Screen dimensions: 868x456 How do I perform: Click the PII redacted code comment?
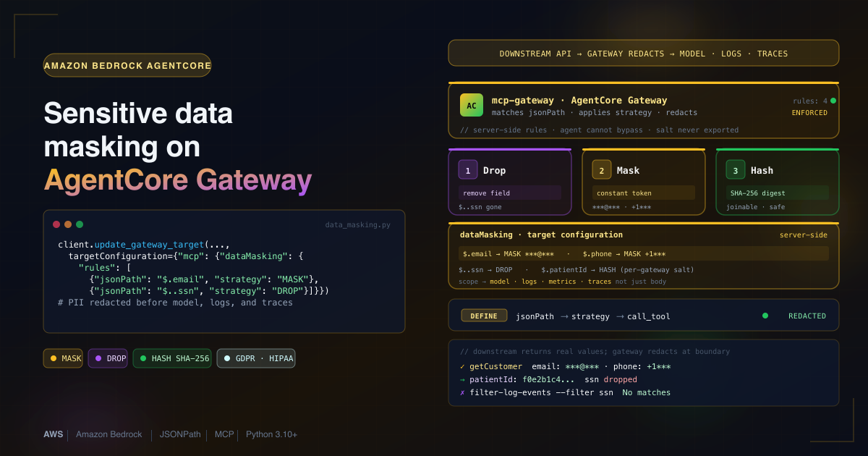click(175, 302)
